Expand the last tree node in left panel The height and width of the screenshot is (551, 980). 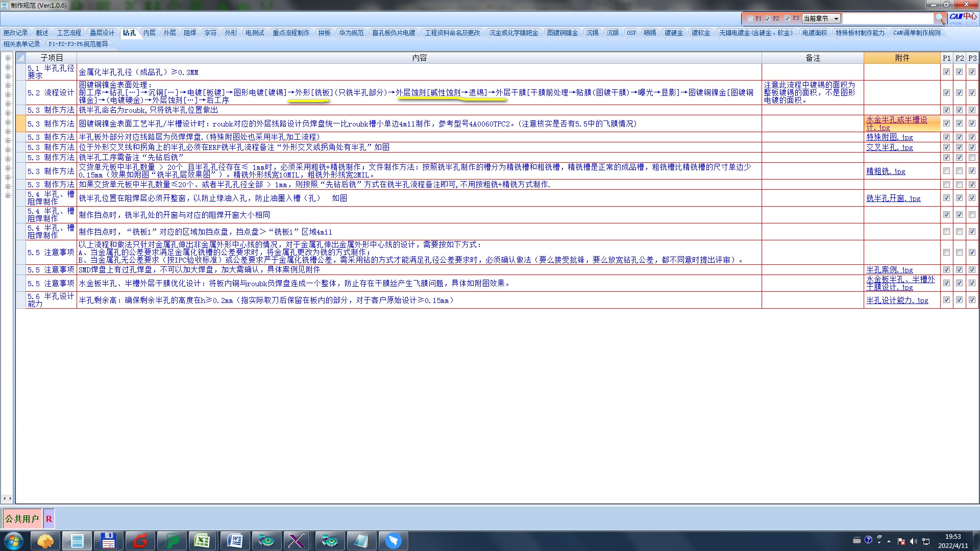(8, 196)
